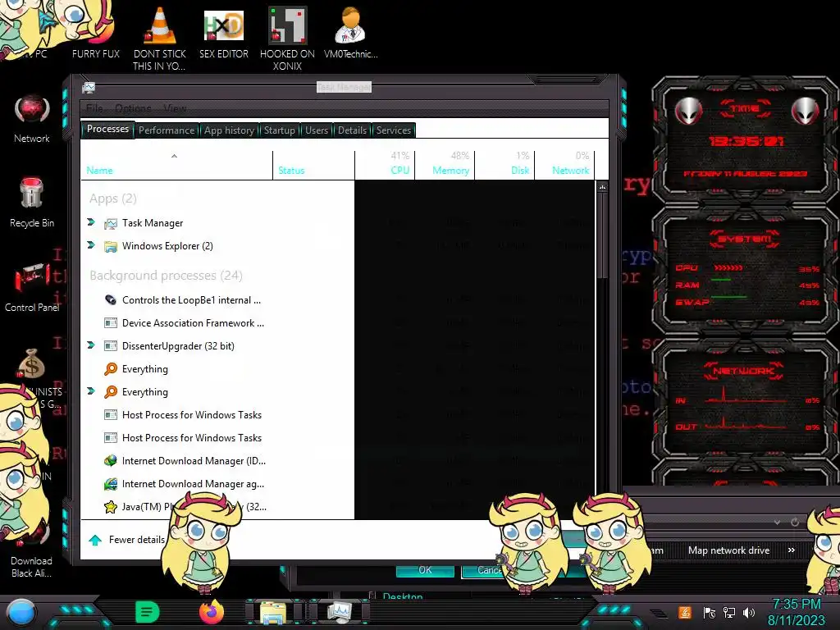Image resolution: width=840 pixels, height=630 pixels.
Task: Open the VM0Technic desktop icon
Action: 351,33
